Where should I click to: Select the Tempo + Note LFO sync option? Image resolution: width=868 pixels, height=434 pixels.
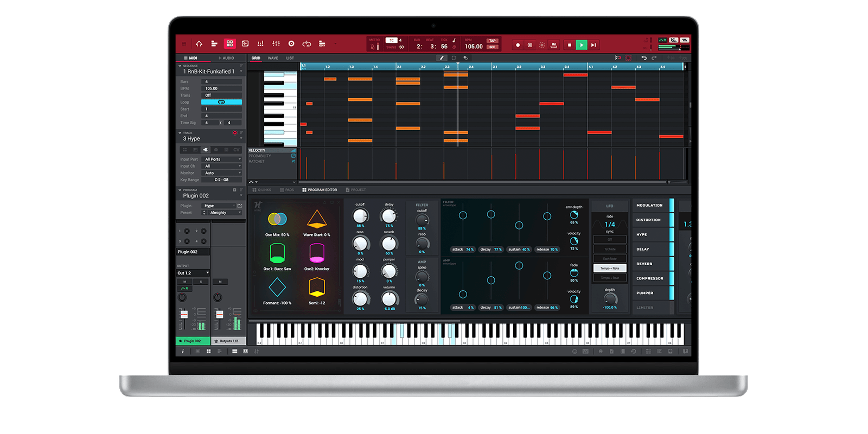pos(610,268)
